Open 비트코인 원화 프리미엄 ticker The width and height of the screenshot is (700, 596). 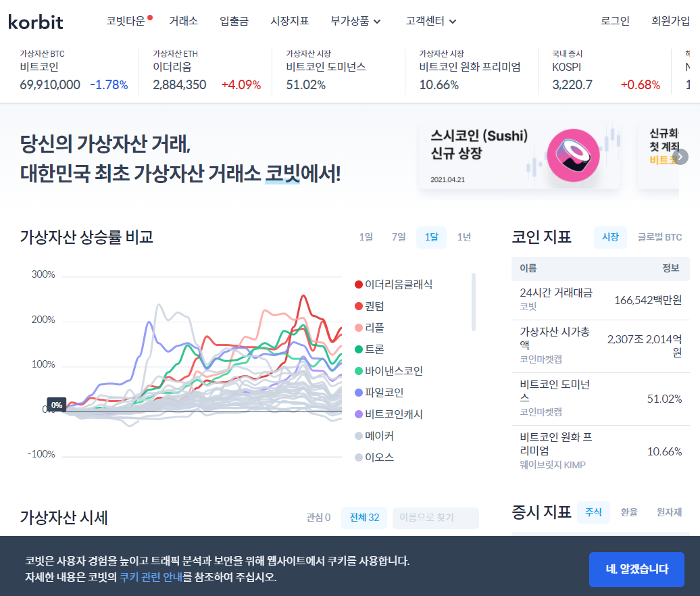472,72
